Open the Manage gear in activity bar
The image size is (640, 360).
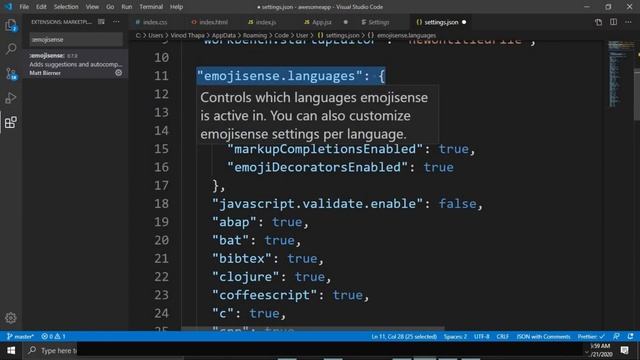pyautogui.click(x=11, y=318)
